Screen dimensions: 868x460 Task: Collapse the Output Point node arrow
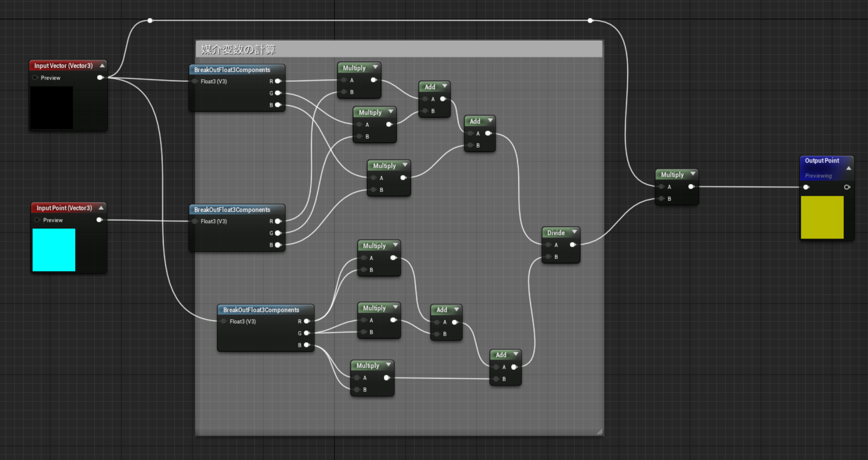pos(849,168)
